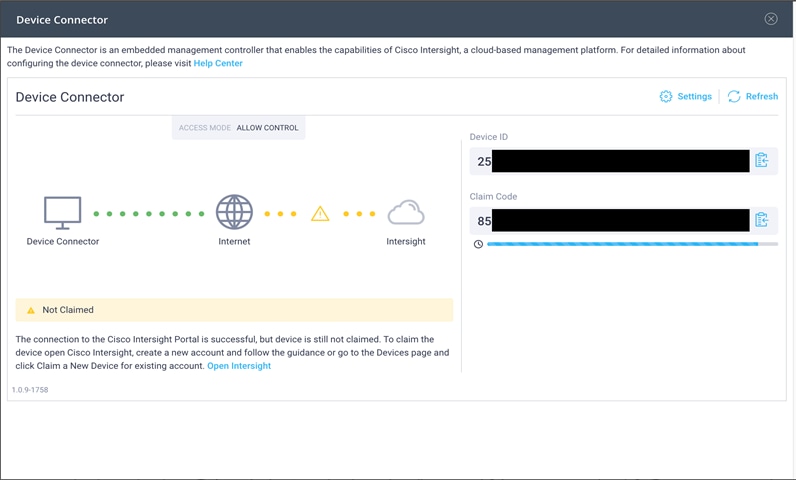Click the Not Claimed status banner
The width and height of the screenshot is (796, 480).
click(234, 310)
